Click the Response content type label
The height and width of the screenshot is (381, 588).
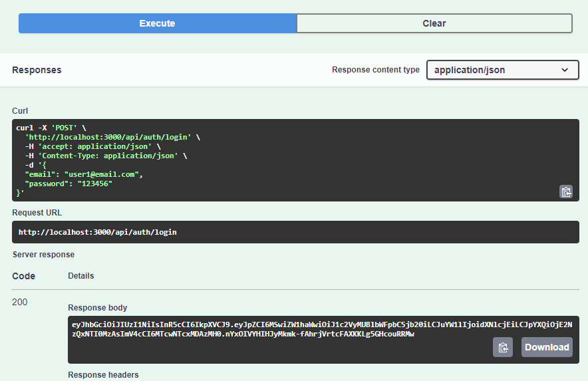[376, 70]
